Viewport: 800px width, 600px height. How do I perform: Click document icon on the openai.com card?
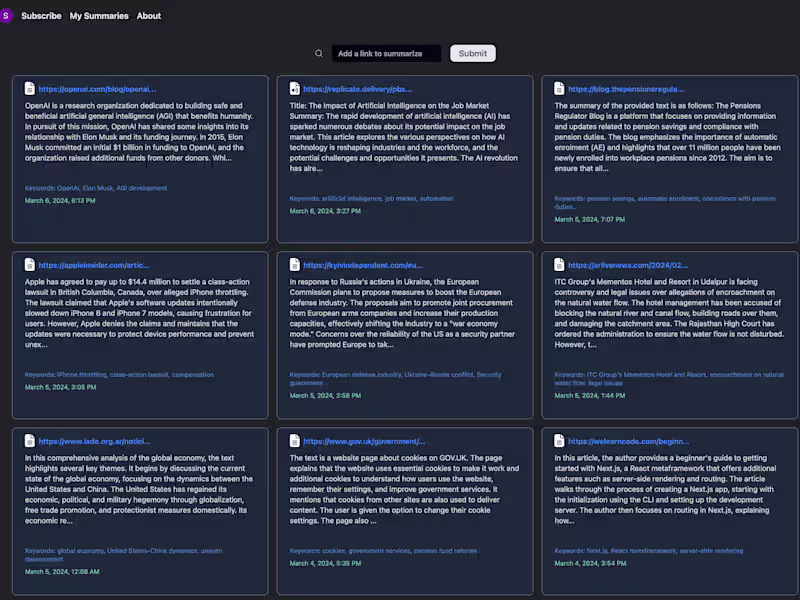pos(30,88)
